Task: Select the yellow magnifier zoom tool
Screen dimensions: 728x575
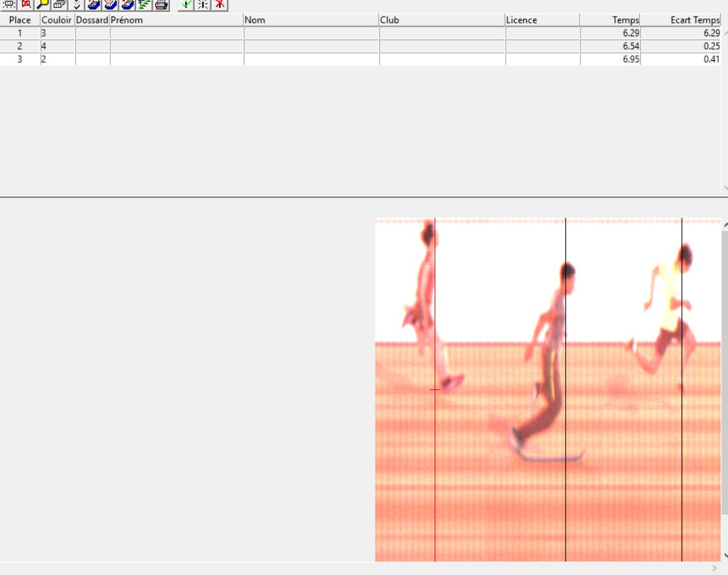Action: tap(42, 5)
